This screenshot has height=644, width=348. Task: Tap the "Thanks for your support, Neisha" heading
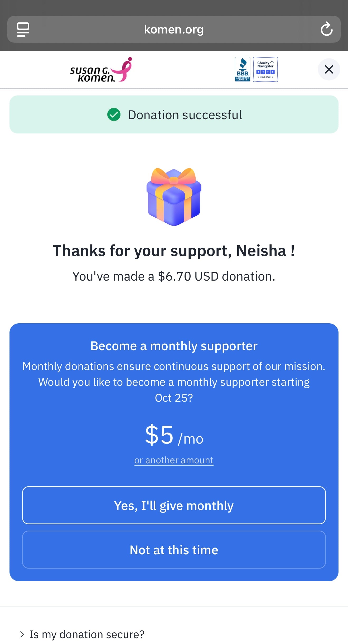pos(174,251)
